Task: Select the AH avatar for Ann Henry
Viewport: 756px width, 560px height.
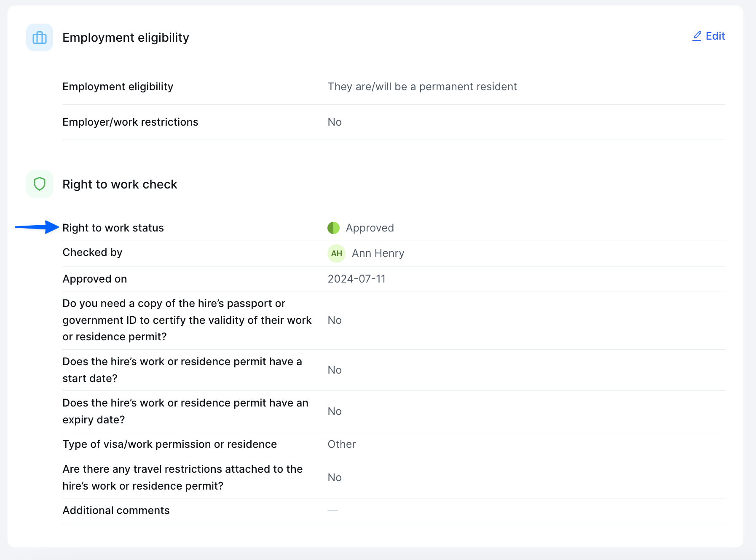Action: coord(336,253)
